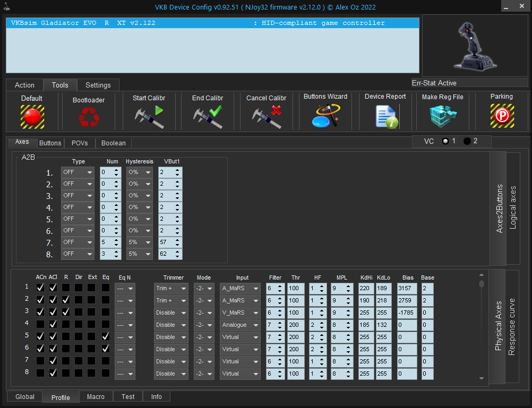The width and height of the screenshot is (532, 408).
Task: Switch to the Global bottom tab
Action: tap(25, 396)
